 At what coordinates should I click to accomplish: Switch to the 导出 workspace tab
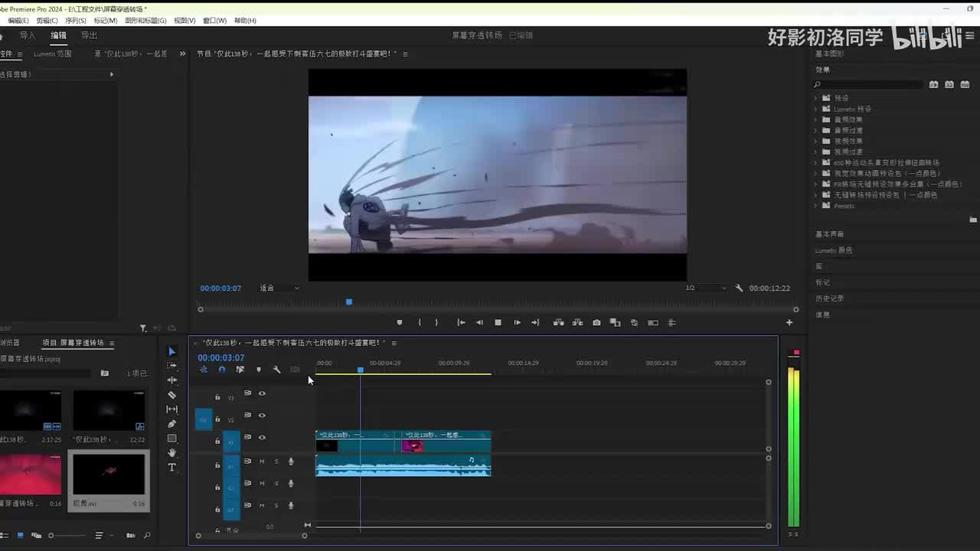pyautogui.click(x=90, y=36)
